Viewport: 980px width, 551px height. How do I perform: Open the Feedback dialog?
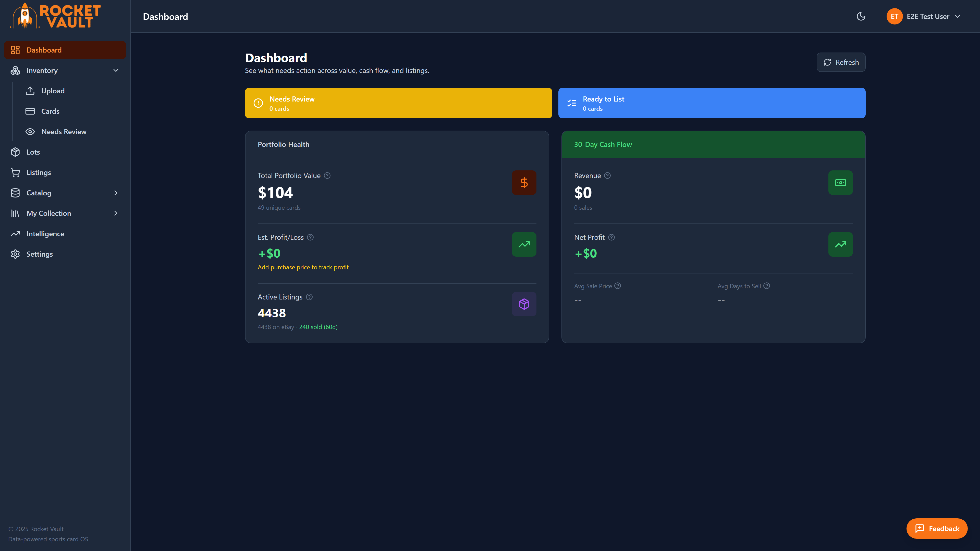click(936, 528)
